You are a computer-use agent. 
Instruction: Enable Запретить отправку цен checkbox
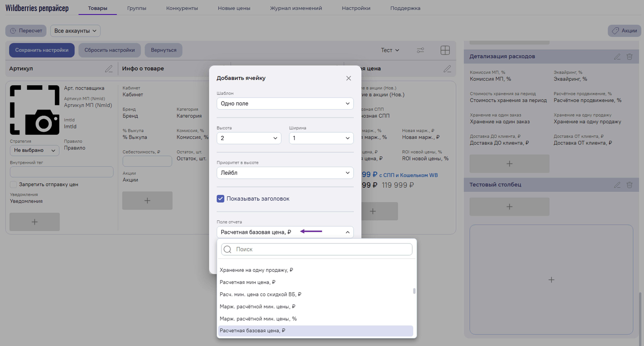pos(13,185)
